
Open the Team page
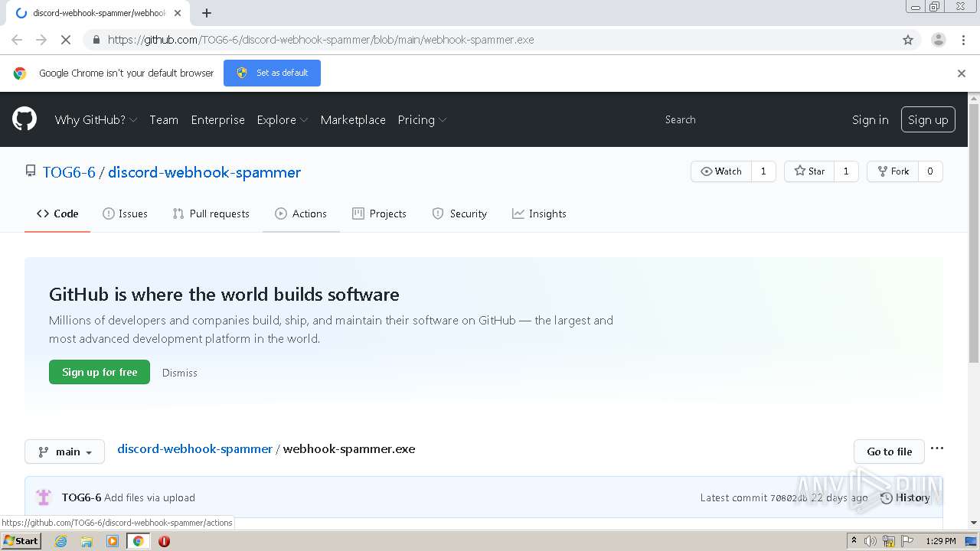click(x=164, y=119)
